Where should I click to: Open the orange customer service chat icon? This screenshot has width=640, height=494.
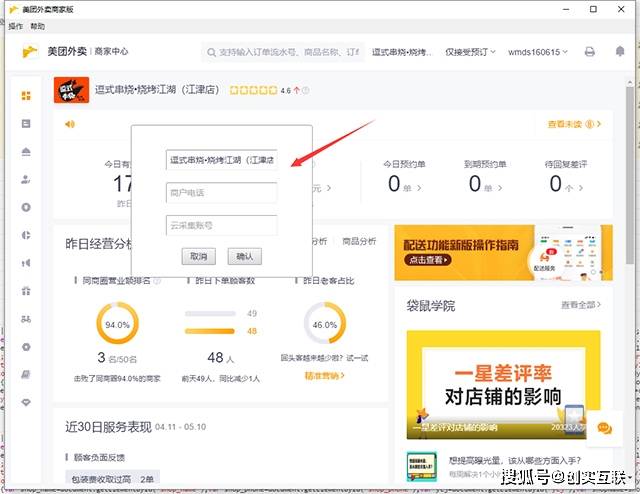tap(603, 428)
